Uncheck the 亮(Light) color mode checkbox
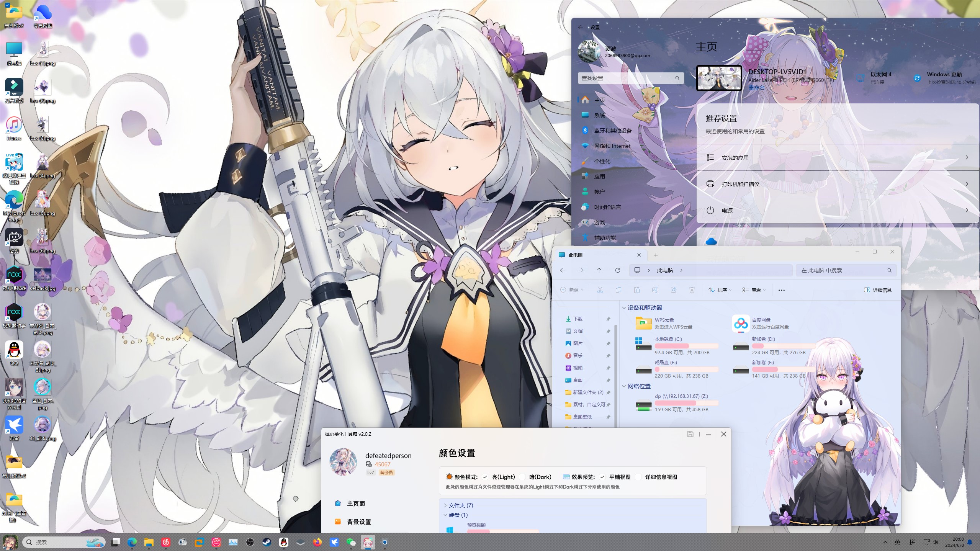The image size is (980, 551). click(485, 477)
